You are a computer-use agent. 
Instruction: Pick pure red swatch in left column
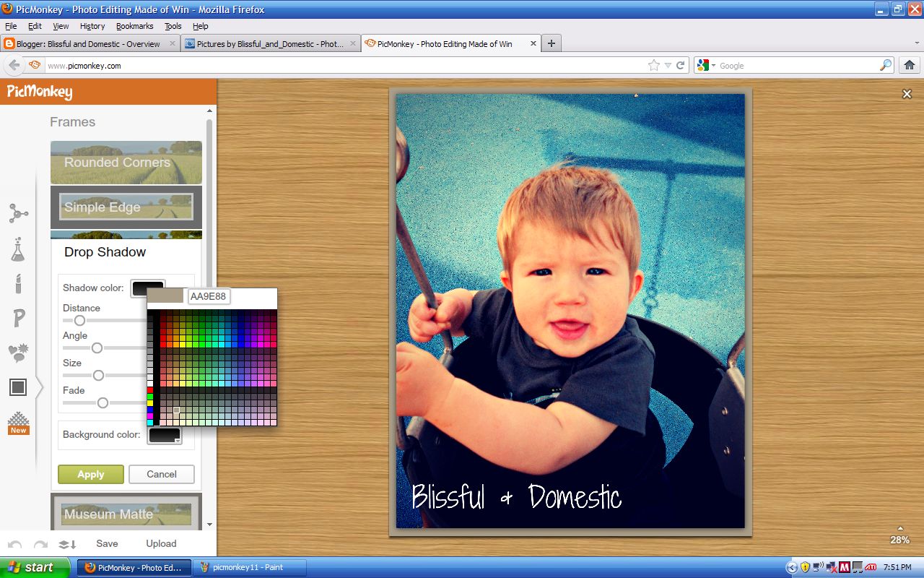tap(150, 390)
